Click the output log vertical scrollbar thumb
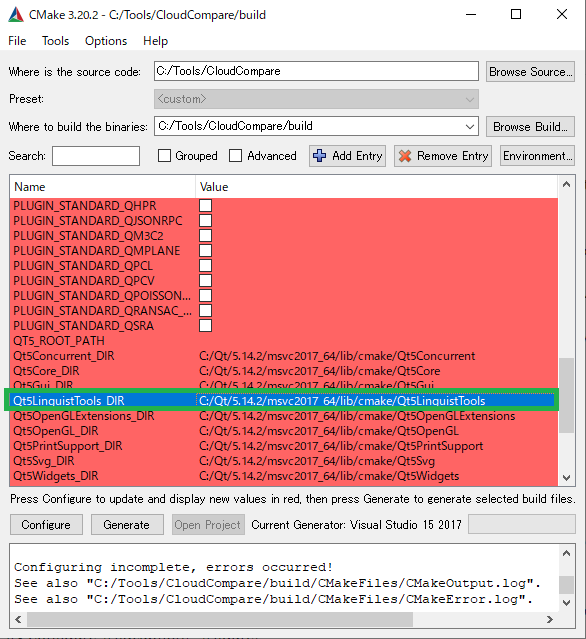This screenshot has width=586, height=639. pos(566,585)
